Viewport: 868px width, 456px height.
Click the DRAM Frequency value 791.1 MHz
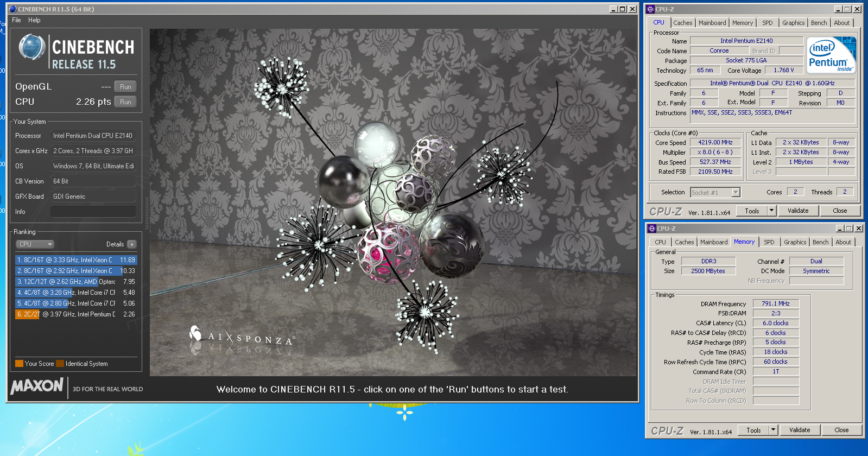[x=776, y=304]
